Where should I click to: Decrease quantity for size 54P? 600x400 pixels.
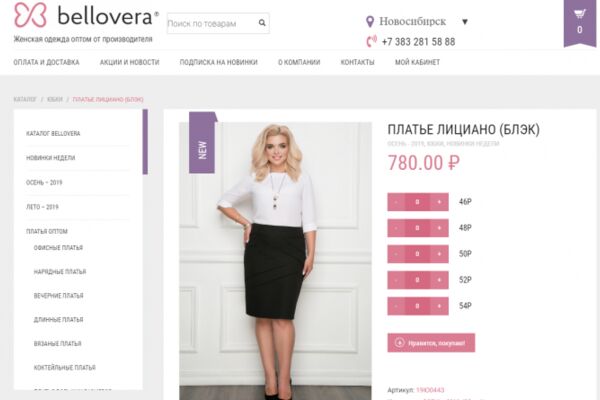coord(396,306)
